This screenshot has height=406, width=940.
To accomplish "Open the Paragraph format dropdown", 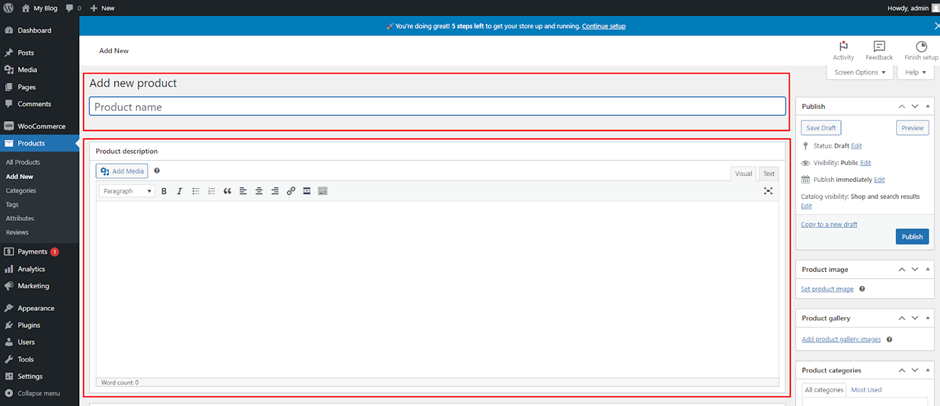I will (x=126, y=191).
